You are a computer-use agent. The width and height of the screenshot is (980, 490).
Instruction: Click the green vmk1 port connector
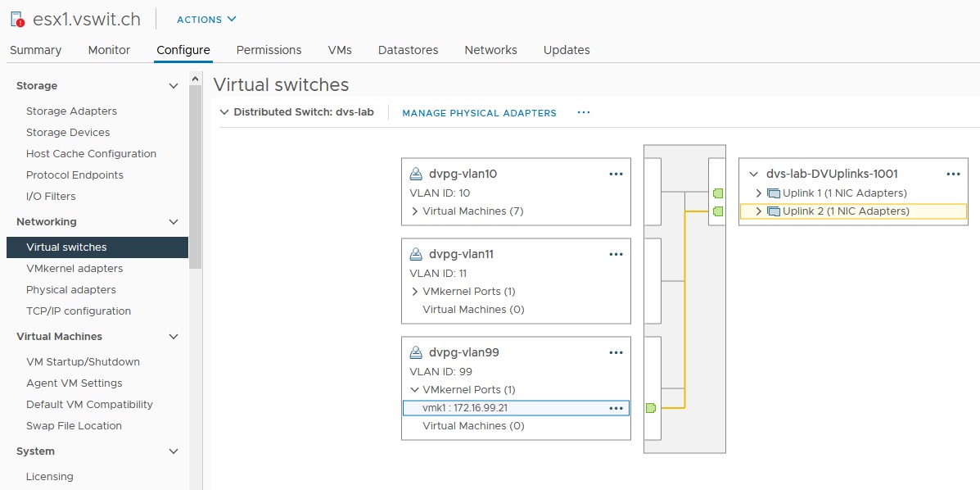651,408
